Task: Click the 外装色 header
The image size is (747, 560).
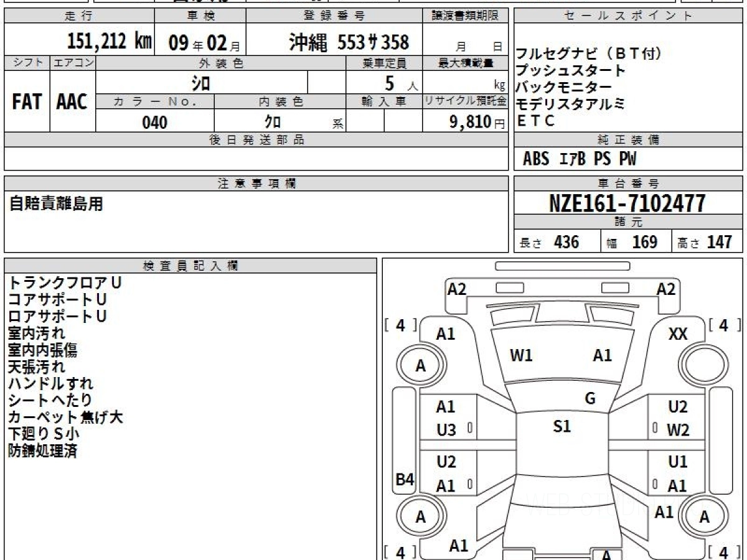Action: (221, 63)
